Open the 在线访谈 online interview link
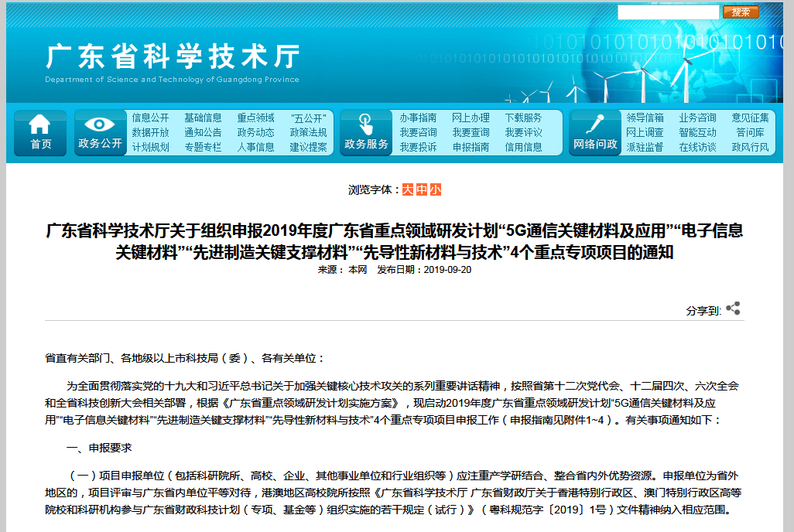This screenshot has width=794, height=532. pyautogui.click(x=697, y=147)
